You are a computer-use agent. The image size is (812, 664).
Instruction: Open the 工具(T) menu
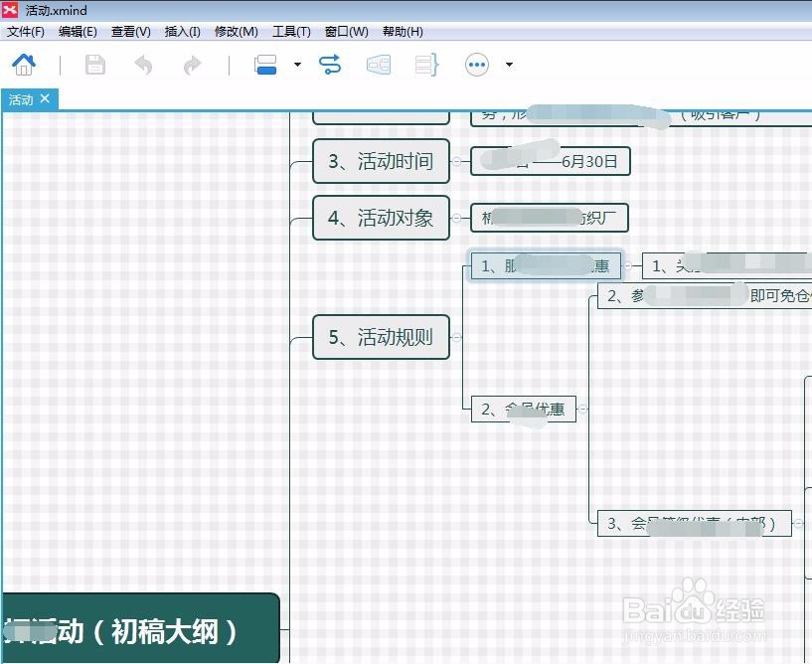pos(290,31)
